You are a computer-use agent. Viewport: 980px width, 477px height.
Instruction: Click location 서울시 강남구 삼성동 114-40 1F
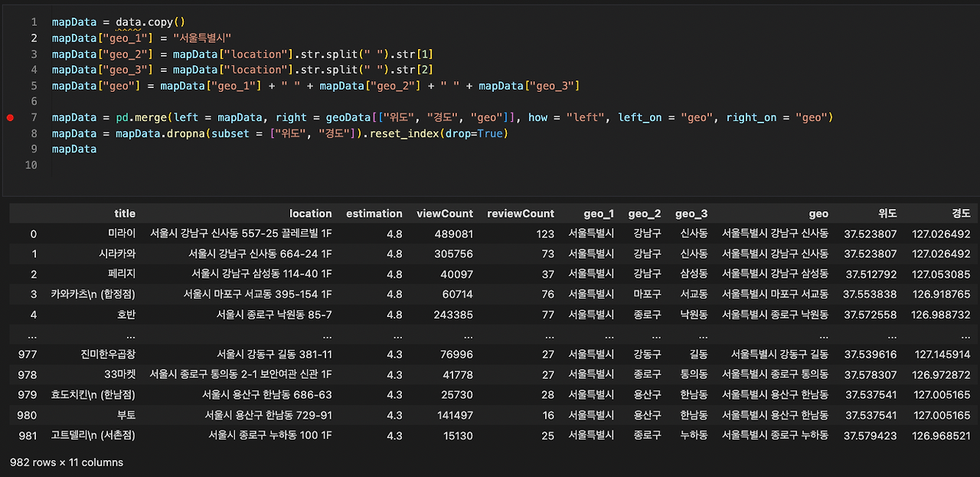[x=262, y=273]
